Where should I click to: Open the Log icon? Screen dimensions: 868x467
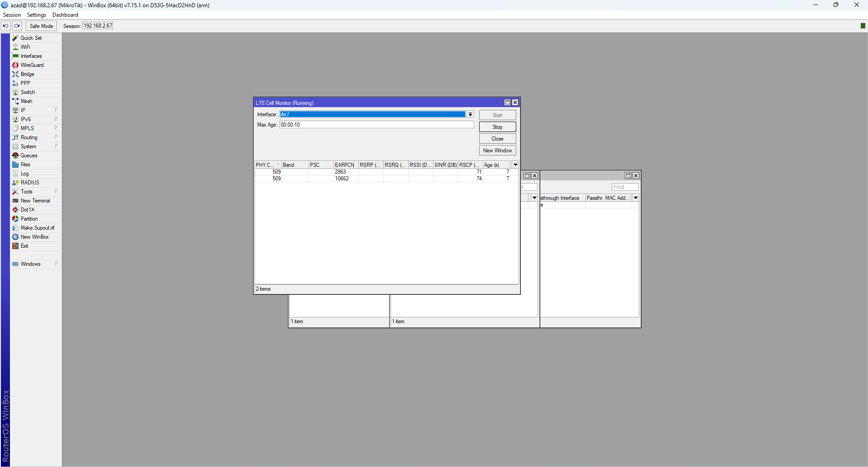tap(15, 174)
